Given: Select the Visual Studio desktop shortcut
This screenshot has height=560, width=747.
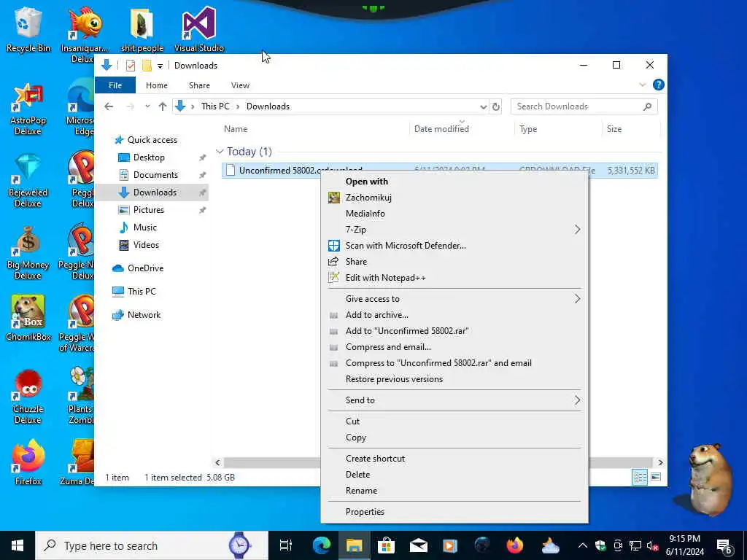Looking at the screenshot, I should [198, 29].
